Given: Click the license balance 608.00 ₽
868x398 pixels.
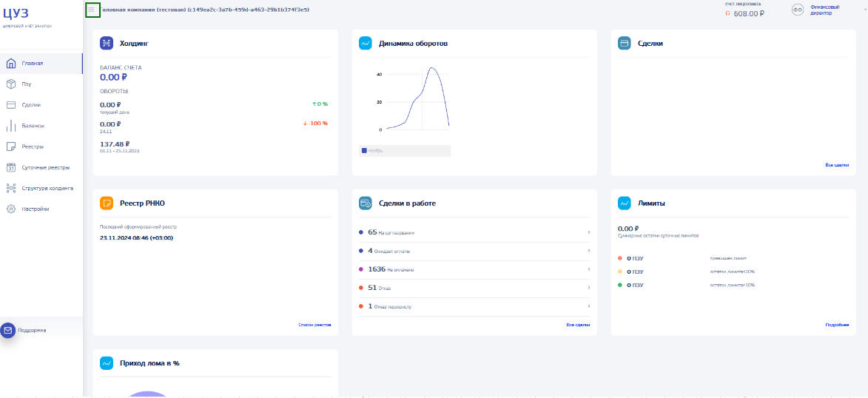Looking at the screenshot, I should click(749, 14).
